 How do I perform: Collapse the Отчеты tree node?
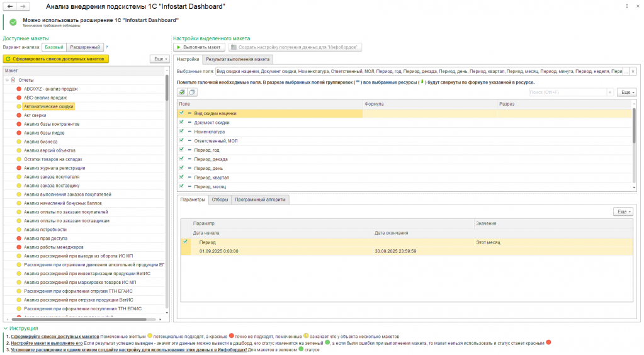(7, 80)
